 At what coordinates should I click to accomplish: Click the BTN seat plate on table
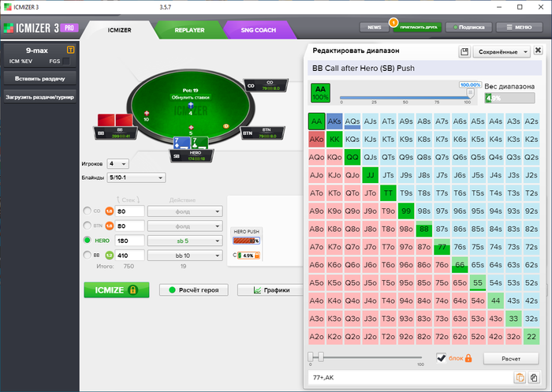point(263,133)
